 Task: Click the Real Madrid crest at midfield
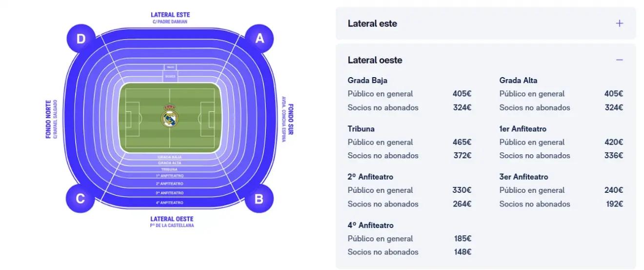(x=170, y=117)
